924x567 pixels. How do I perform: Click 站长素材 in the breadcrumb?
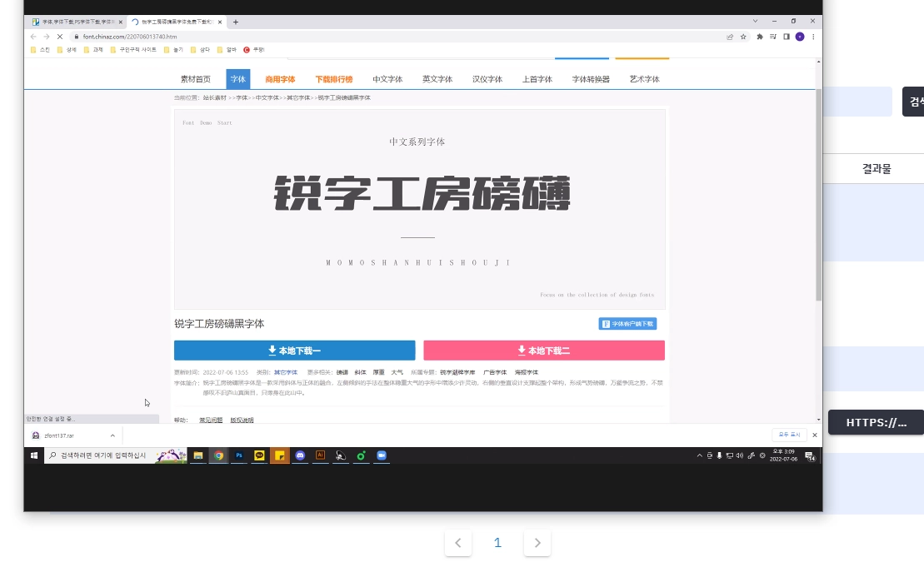(214, 97)
